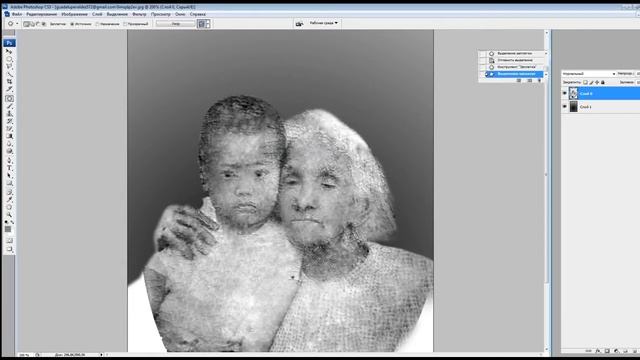The height and width of the screenshot is (360, 640).
Task: Select the Pen tool
Action: (9, 160)
